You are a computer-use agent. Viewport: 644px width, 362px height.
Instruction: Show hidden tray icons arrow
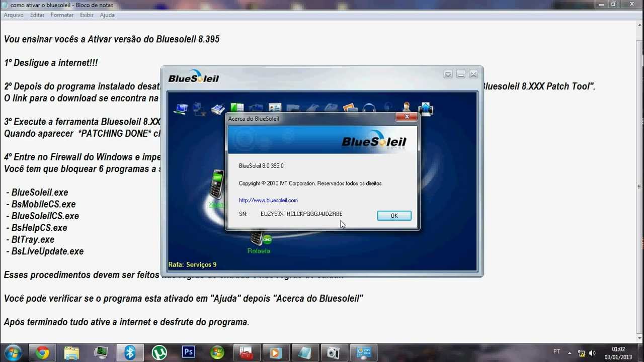coord(570,353)
